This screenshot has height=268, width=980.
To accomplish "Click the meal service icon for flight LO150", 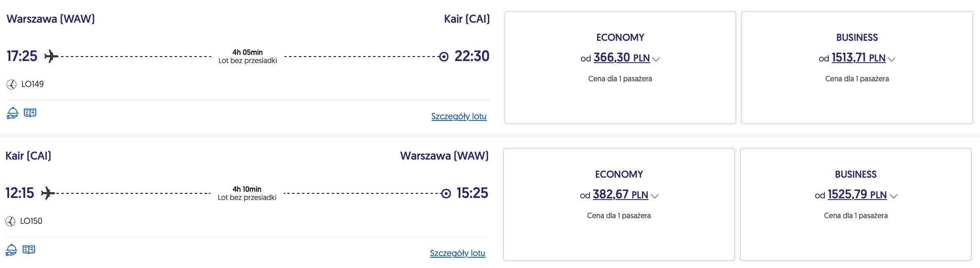I will tap(12, 250).
